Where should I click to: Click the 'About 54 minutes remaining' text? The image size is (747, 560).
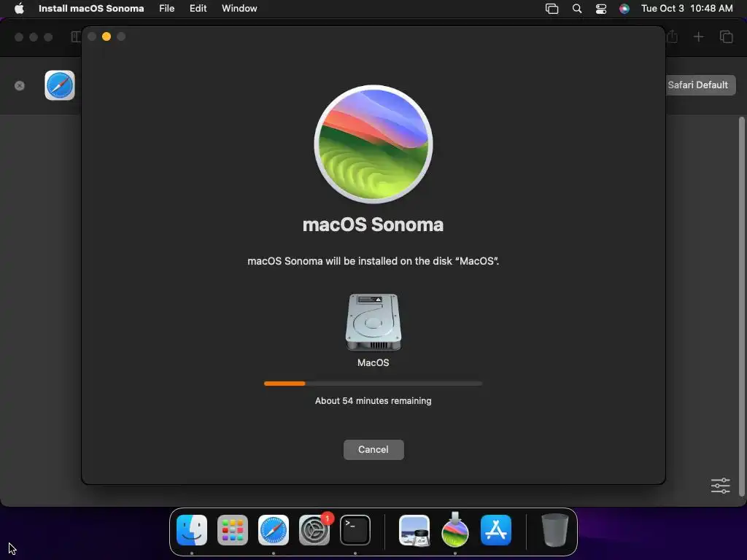pos(373,401)
